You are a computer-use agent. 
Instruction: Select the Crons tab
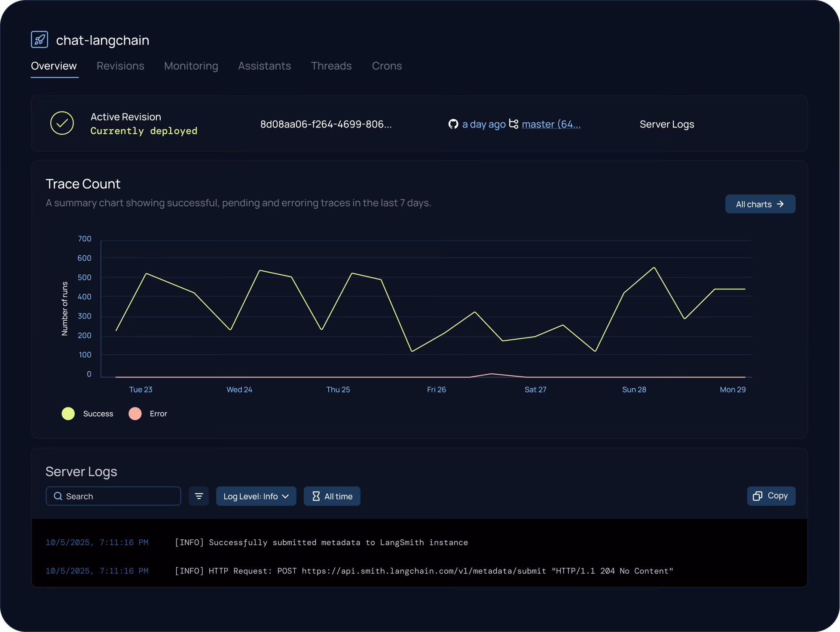[387, 66]
